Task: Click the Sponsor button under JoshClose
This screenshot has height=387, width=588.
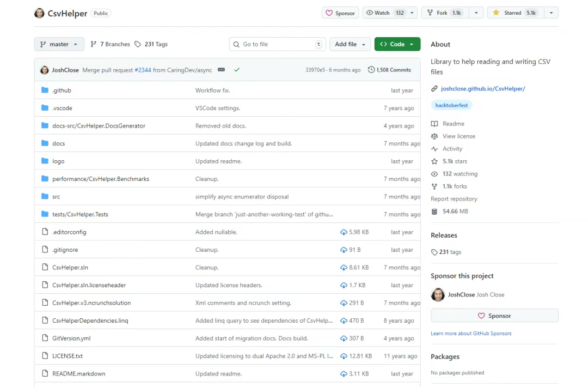Action: (x=494, y=316)
